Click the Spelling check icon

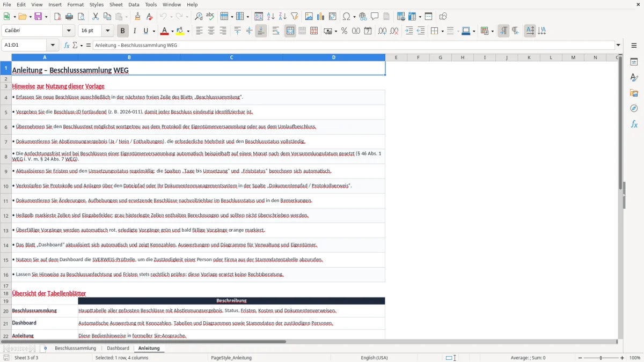210,17
